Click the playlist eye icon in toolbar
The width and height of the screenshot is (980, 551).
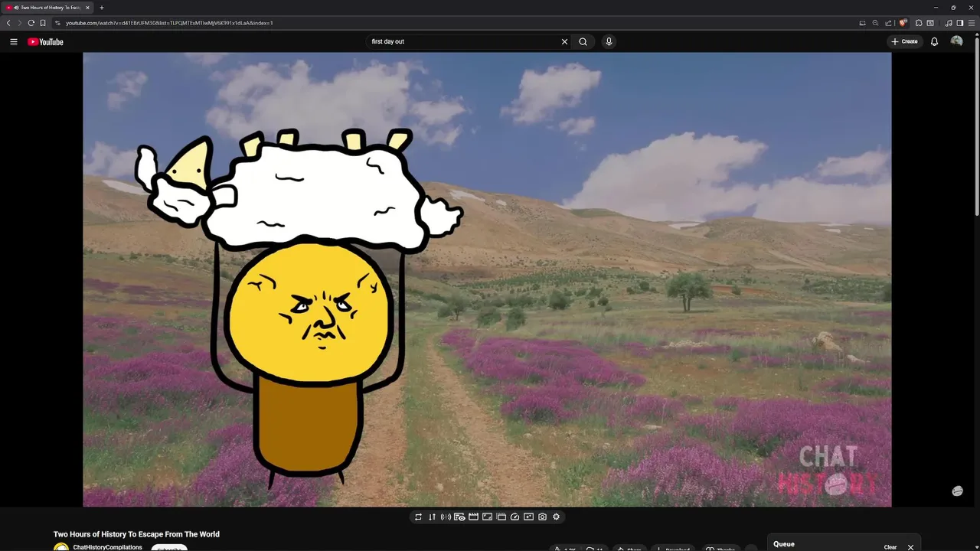click(459, 517)
